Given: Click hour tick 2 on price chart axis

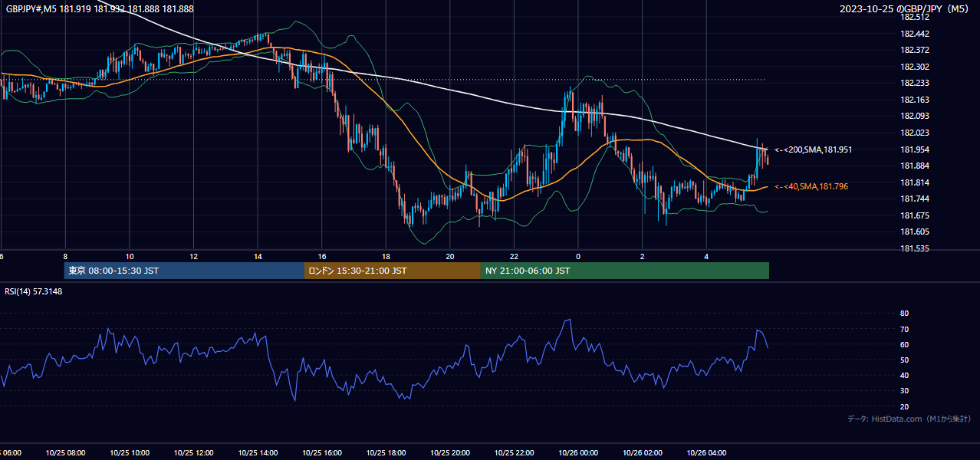Looking at the screenshot, I should click(643, 256).
